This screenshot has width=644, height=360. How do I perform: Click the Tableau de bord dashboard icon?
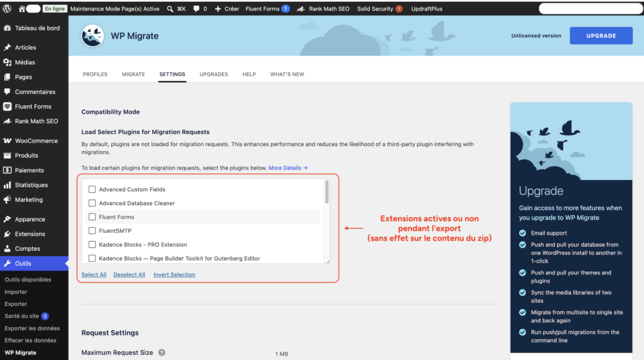tap(8, 28)
